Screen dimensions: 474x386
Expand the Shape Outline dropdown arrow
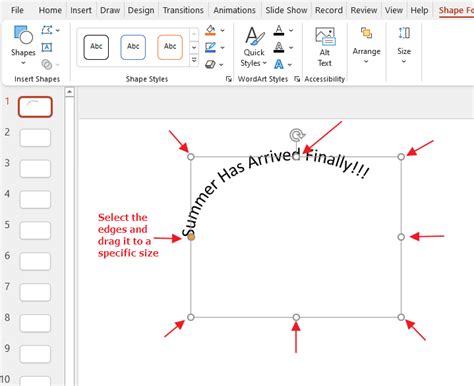point(222,47)
